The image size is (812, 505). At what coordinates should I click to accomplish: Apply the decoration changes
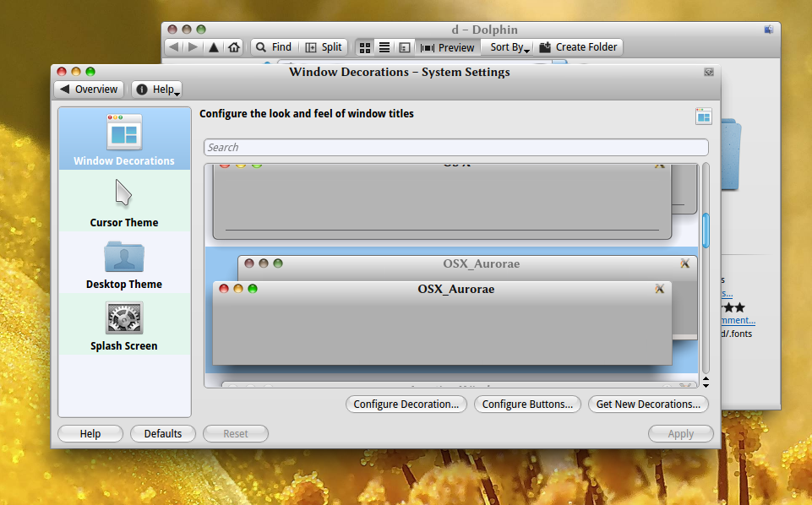pyautogui.click(x=680, y=433)
